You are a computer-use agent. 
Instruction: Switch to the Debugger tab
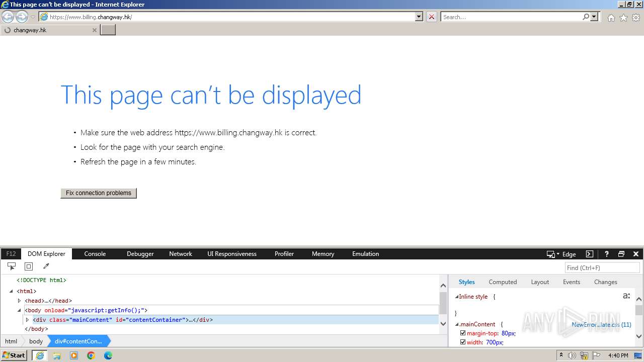140,254
